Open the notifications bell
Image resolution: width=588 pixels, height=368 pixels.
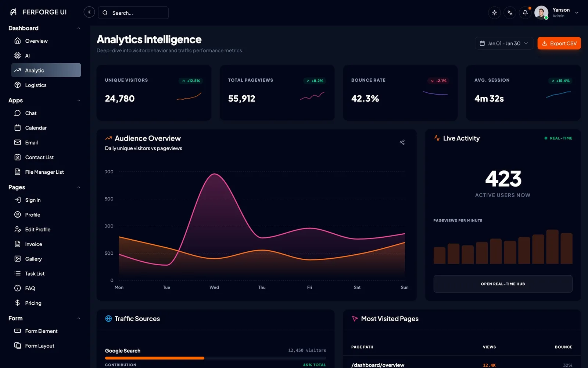coord(525,13)
